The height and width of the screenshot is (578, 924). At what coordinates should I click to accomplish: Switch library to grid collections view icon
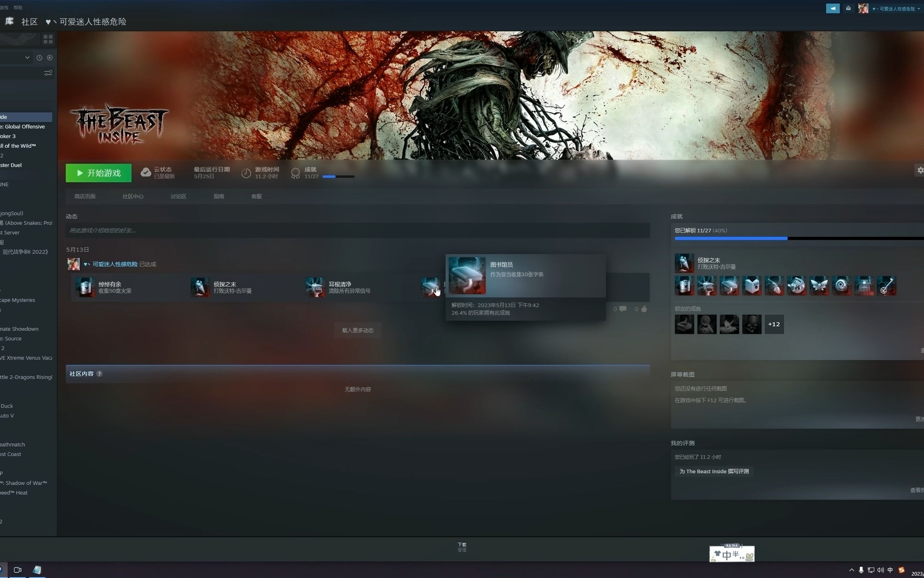coord(48,39)
